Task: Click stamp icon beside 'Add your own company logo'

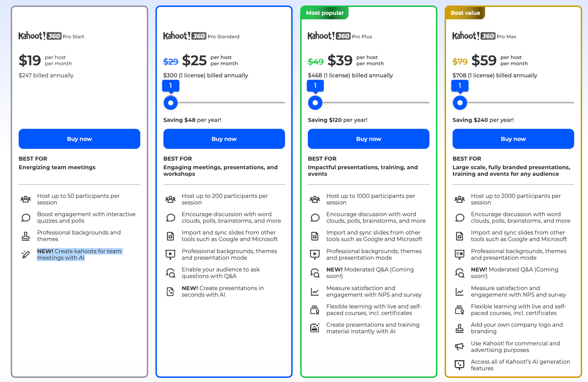Action: 459,328
